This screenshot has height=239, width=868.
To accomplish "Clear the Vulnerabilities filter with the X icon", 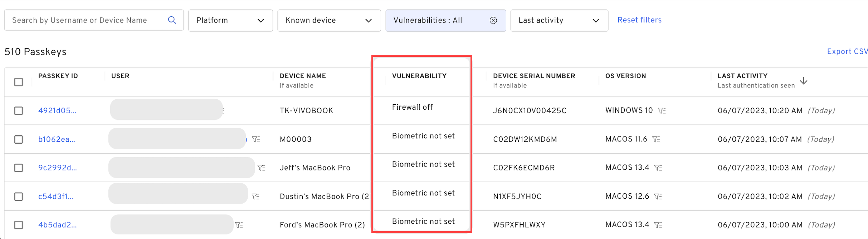I will (493, 20).
